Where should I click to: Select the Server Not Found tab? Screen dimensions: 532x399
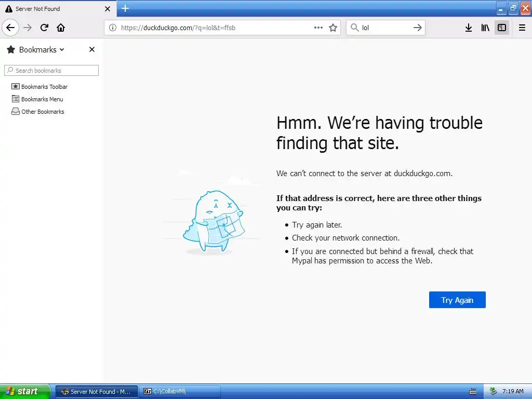point(58,8)
